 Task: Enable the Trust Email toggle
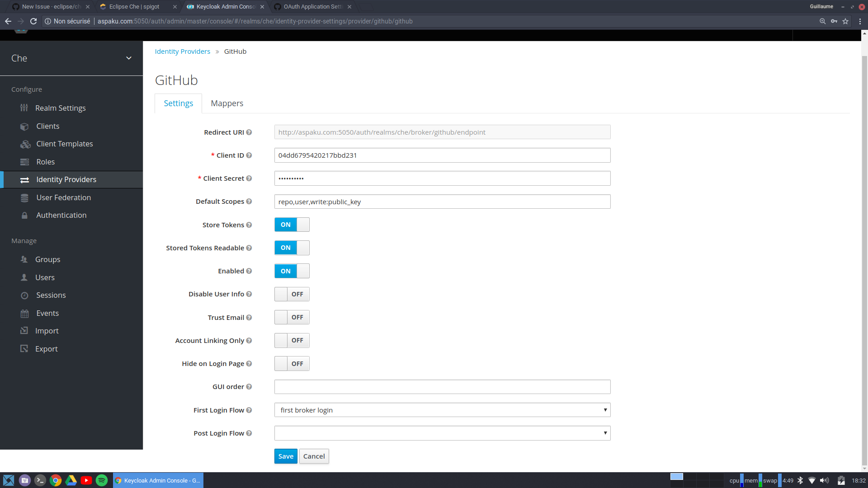tap(292, 317)
